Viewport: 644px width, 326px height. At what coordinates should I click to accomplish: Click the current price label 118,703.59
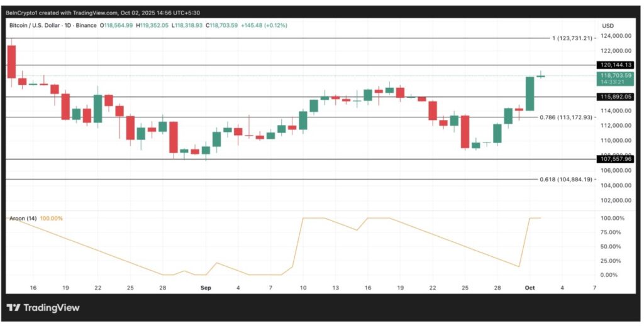click(x=615, y=75)
